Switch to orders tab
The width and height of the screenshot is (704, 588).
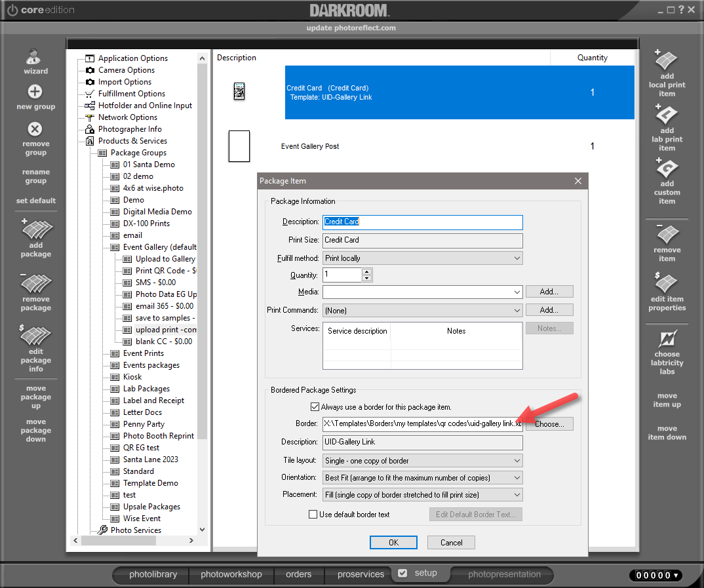tap(298, 574)
